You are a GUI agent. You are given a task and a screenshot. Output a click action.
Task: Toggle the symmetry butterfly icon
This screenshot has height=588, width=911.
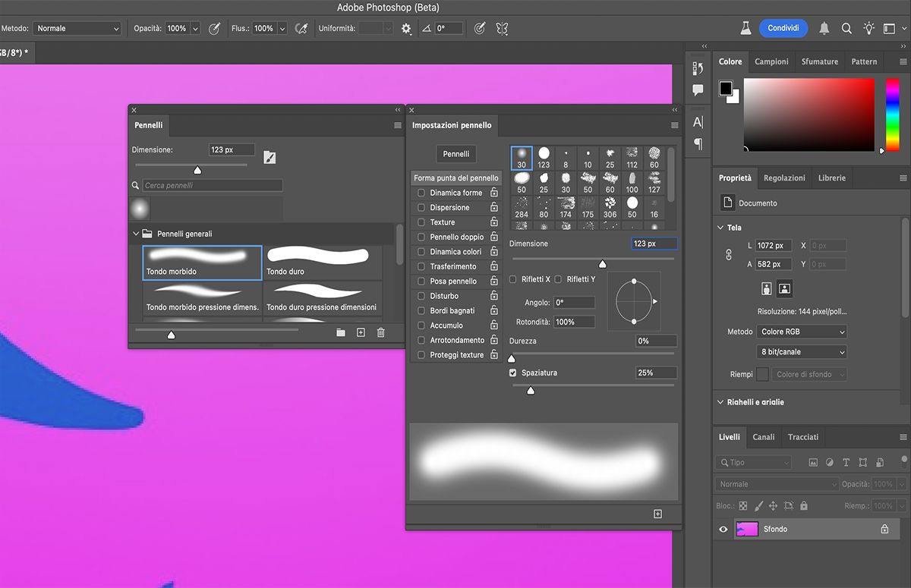coord(502,28)
